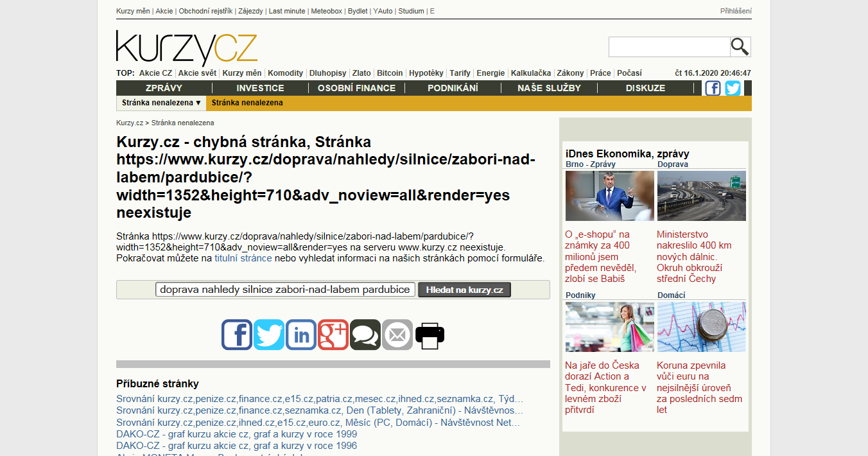Open 'Brno - Zprávy' category heading
The image size is (868, 456).
(x=590, y=164)
